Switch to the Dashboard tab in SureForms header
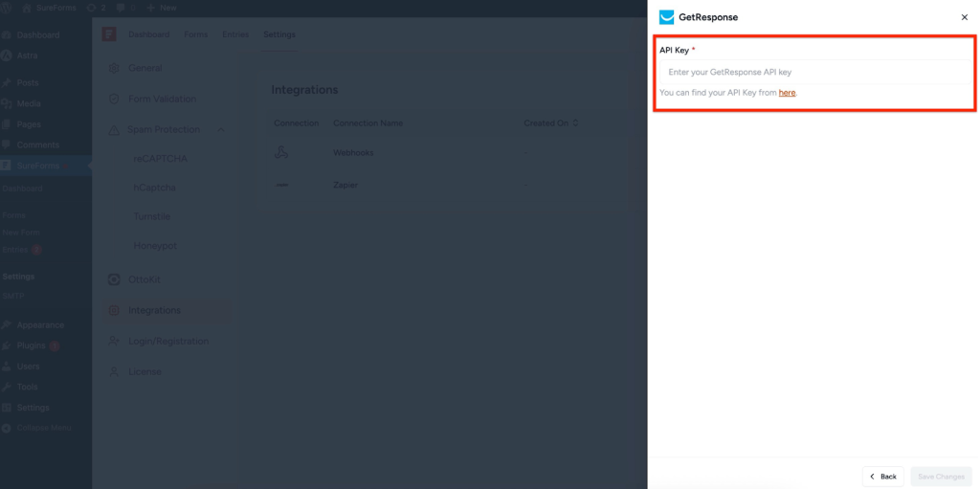This screenshot has height=489, width=980. (x=148, y=34)
